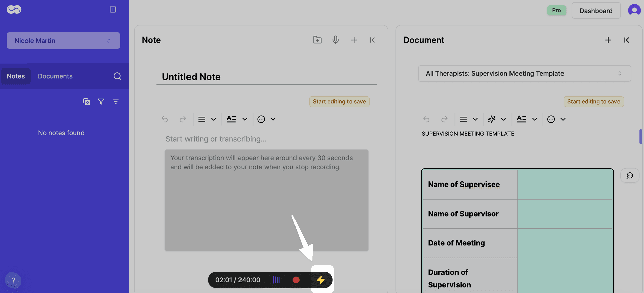Click text formatting icon in Document toolbar
This screenshot has height=293, width=644.
click(521, 119)
